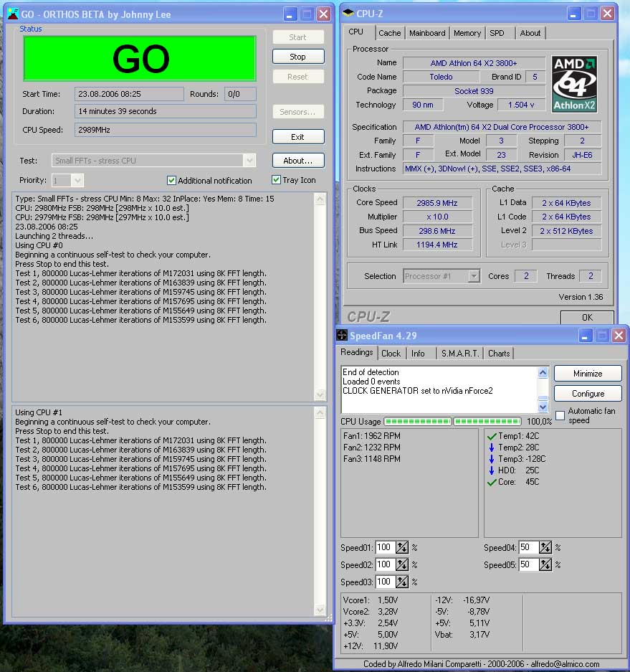Viewport: 630px width, 672px height.
Task: Open the Priority dropdown in ORTHOS
Action: 77,181
